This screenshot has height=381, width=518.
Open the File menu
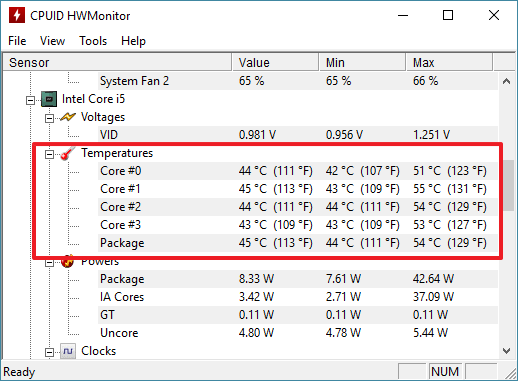[17, 41]
